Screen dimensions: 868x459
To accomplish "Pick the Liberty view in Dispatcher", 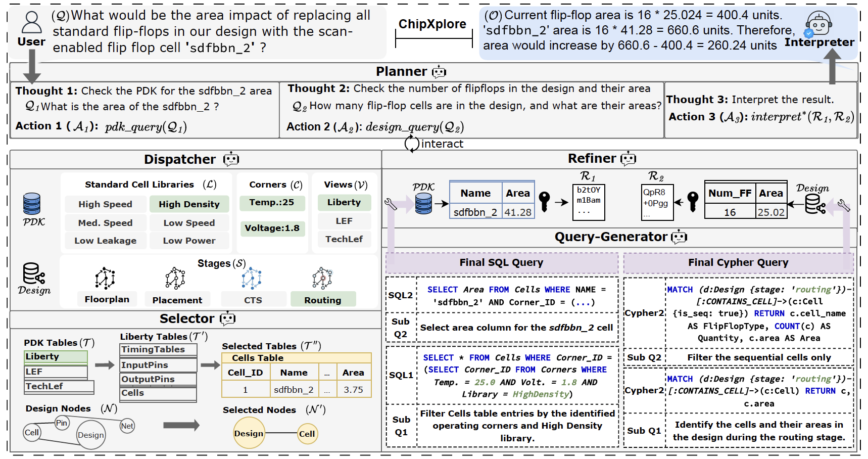I will [x=344, y=202].
